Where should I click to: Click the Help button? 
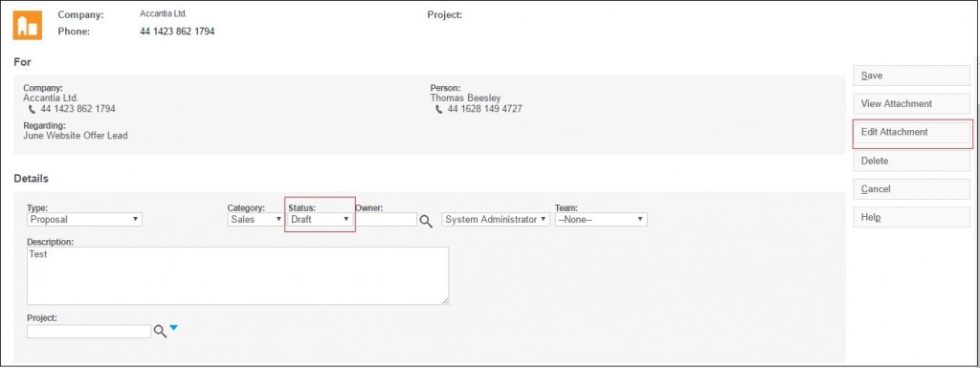pos(911,218)
